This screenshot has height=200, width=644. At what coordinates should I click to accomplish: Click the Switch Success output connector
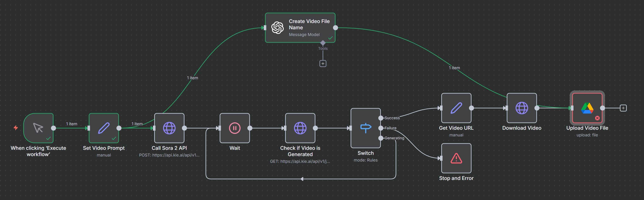click(x=381, y=118)
